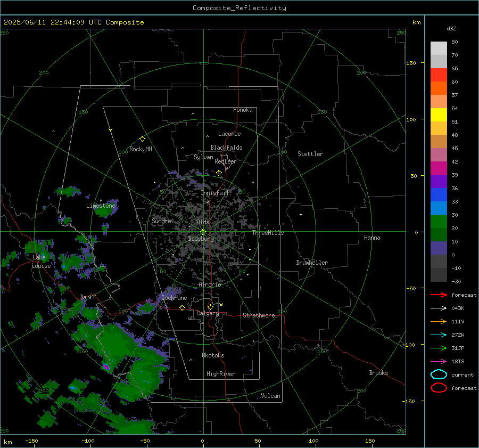Click the Olds label
The height and width of the screenshot is (448, 479).
click(203, 222)
